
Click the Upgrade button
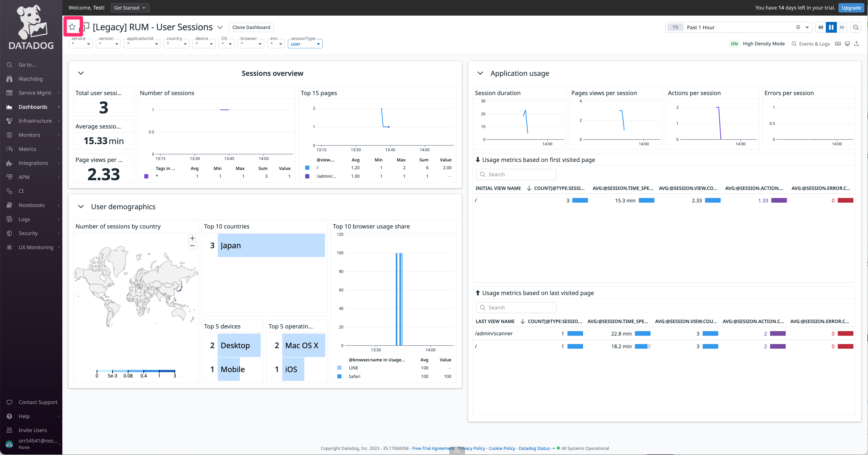851,8
